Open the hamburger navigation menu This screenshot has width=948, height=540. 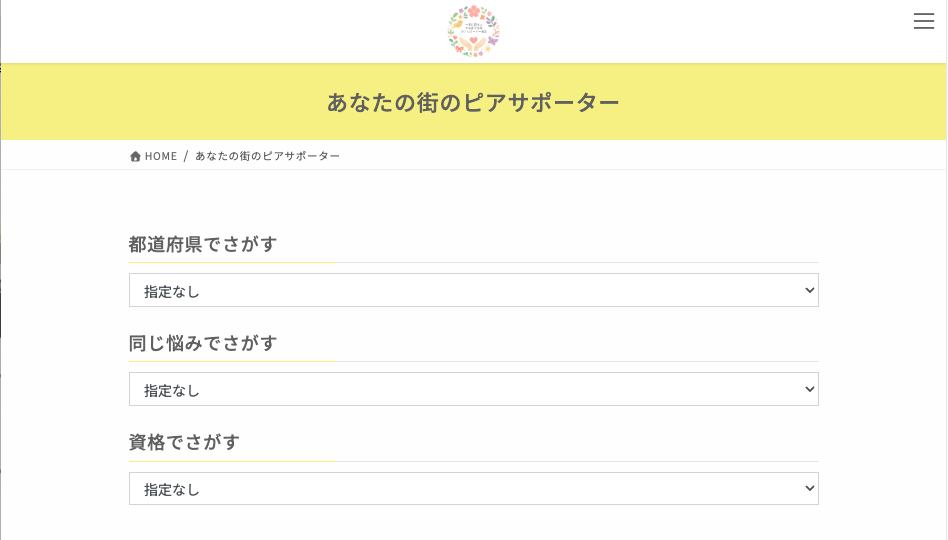pos(923,22)
